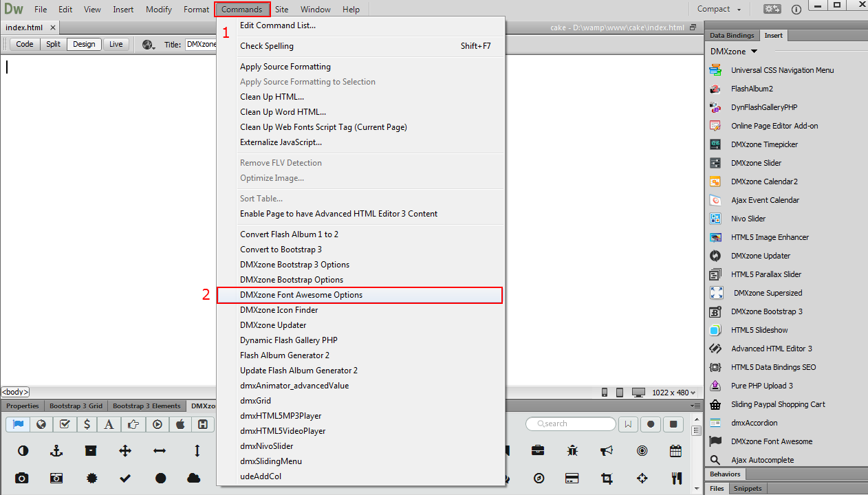The image size is (868, 495).
Task: Open the 1022 x 480 window size dropdown
Action: [x=673, y=393]
